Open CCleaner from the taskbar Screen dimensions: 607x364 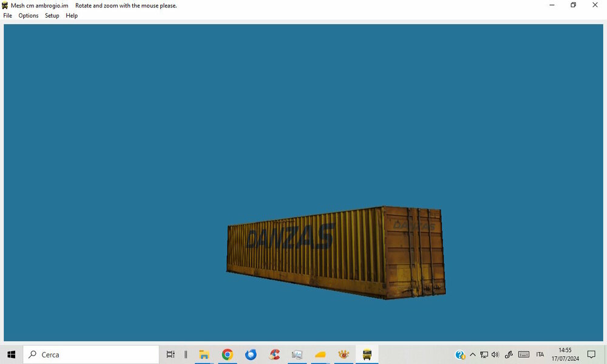(x=274, y=354)
